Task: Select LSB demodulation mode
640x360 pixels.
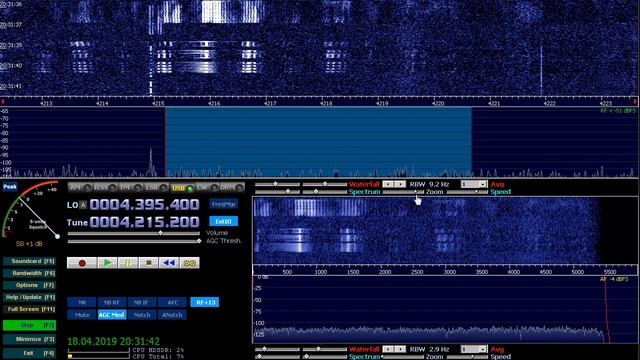Action: (x=156, y=187)
